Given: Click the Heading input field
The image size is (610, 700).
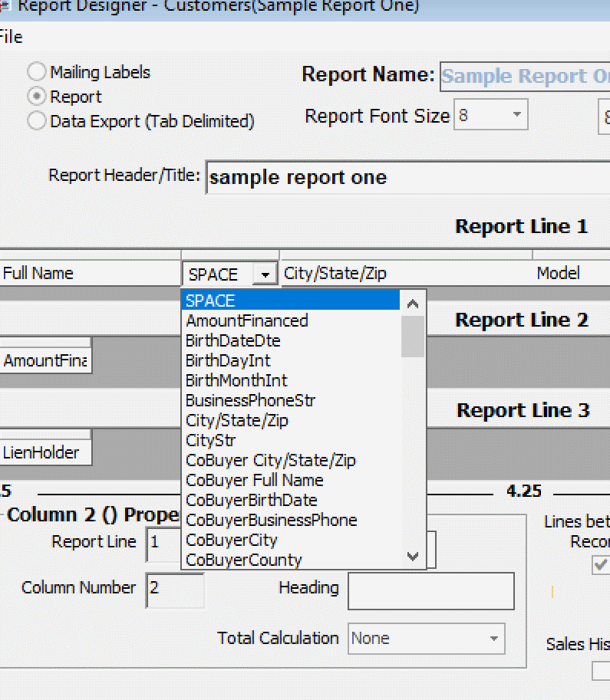Looking at the screenshot, I should coord(431,591).
